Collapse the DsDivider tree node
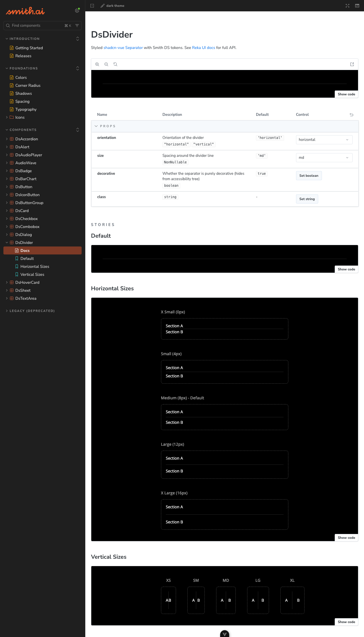364x637 pixels. click(x=7, y=243)
